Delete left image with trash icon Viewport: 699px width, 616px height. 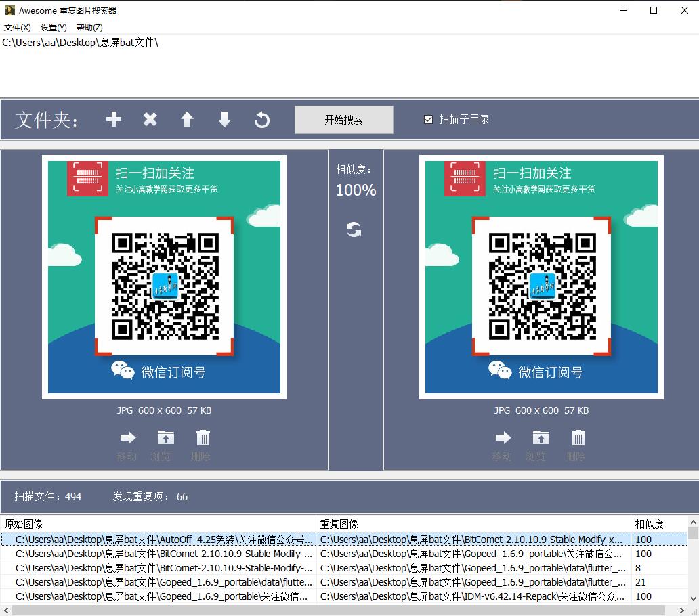pyautogui.click(x=203, y=437)
